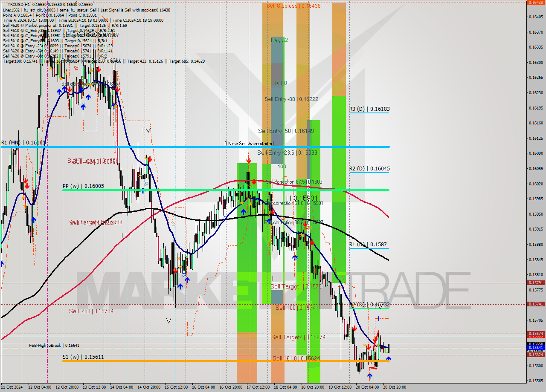Image resolution: width=546 pixels, height=392 pixels.
Task: Select the red 0.15674 price axis tag
Action: click(536, 333)
